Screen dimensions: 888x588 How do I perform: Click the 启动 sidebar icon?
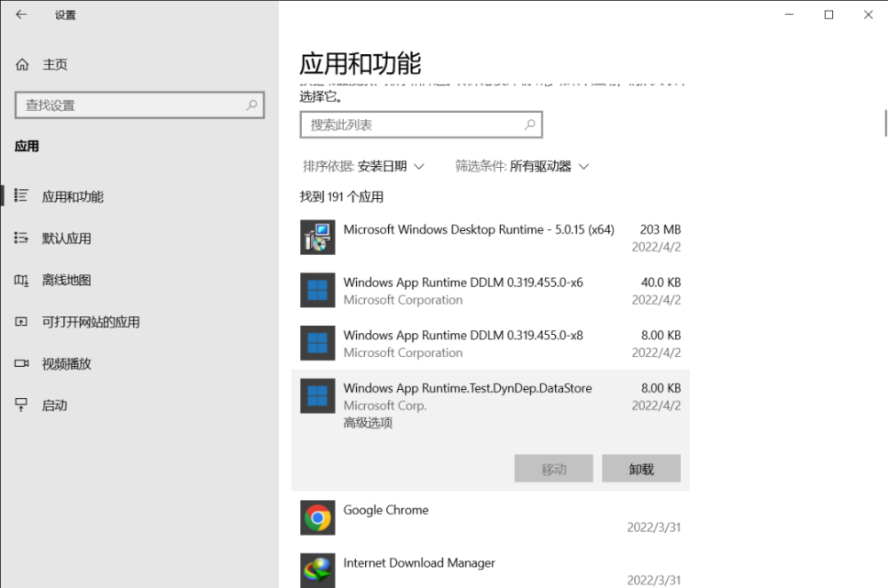(x=21, y=405)
